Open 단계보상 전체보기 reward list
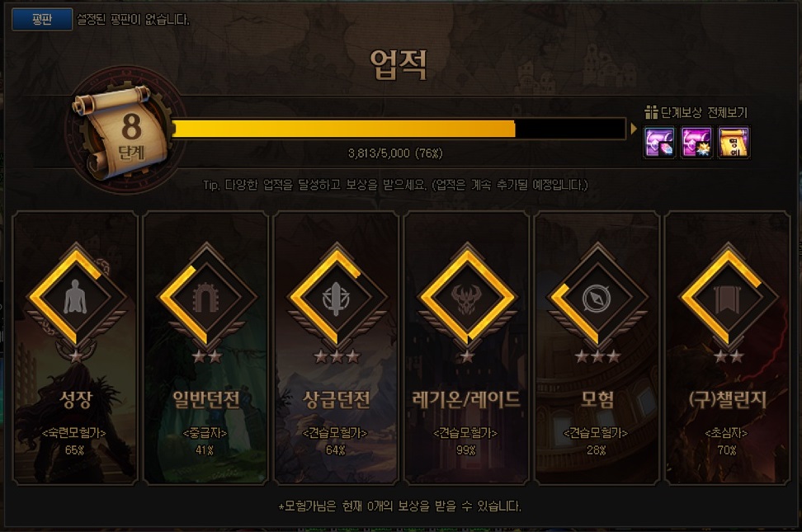This screenshot has height=532, width=802. click(x=696, y=112)
